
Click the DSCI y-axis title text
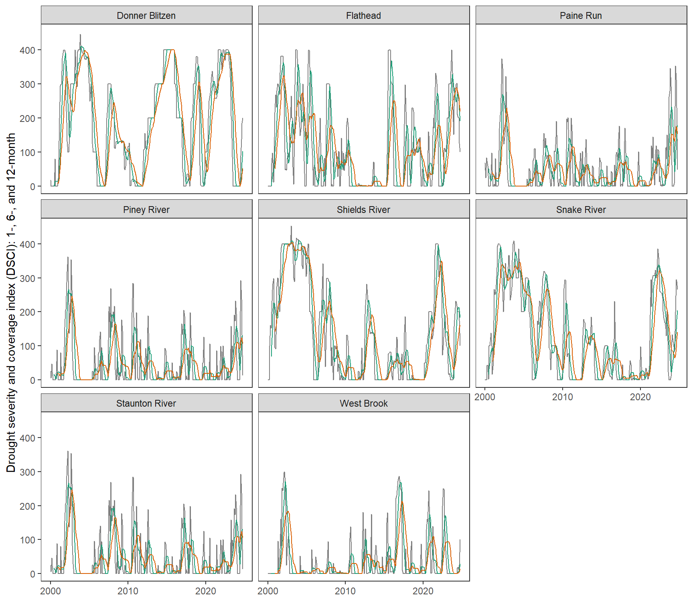coord(11,302)
